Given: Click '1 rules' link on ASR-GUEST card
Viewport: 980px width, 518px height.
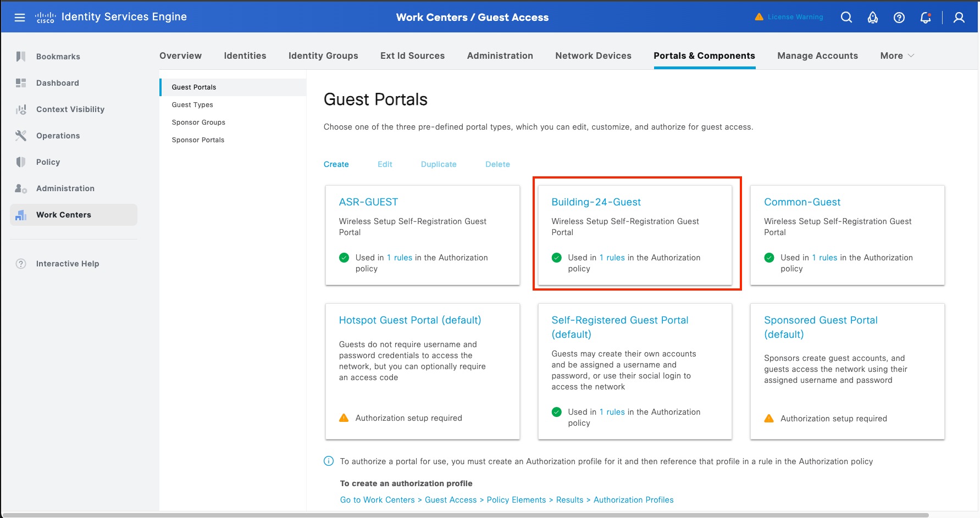Looking at the screenshot, I should (400, 258).
